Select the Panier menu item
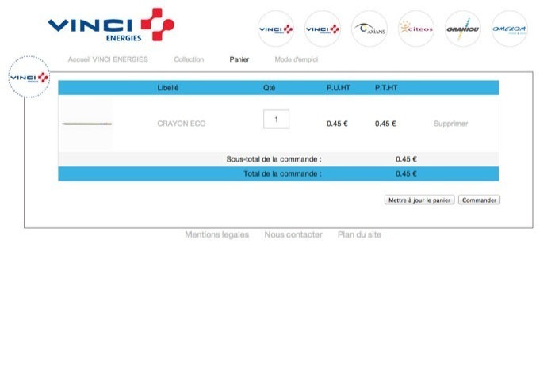This screenshot has width=555, height=392. [239, 59]
